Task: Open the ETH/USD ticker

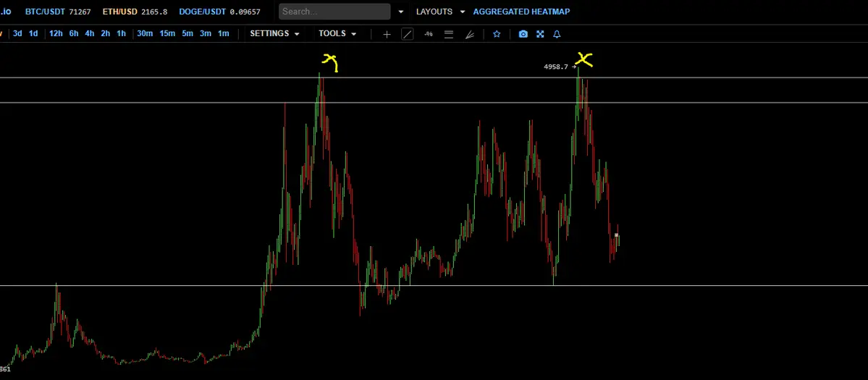Action: 120,12
